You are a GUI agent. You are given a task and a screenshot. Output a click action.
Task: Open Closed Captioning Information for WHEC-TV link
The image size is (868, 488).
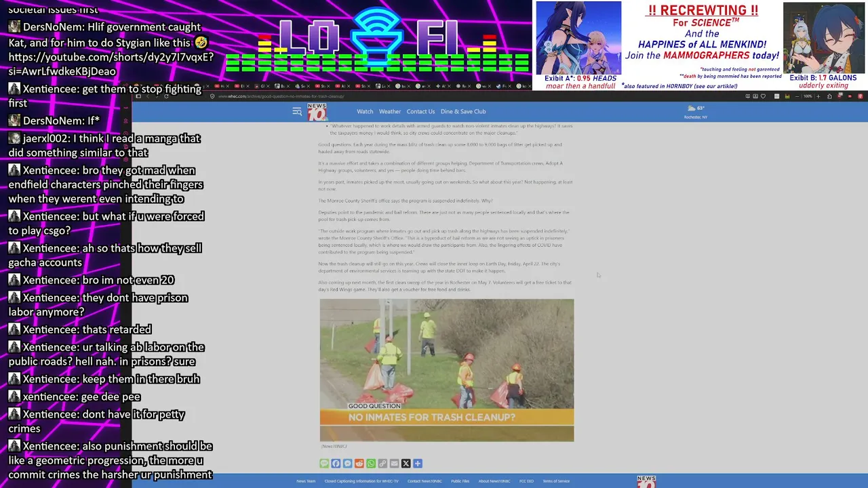point(361,481)
